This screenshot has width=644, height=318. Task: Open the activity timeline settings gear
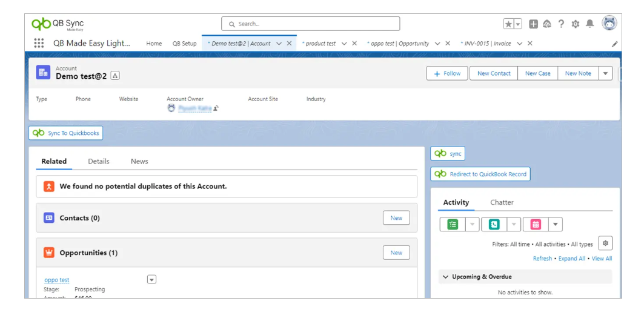tap(605, 243)
